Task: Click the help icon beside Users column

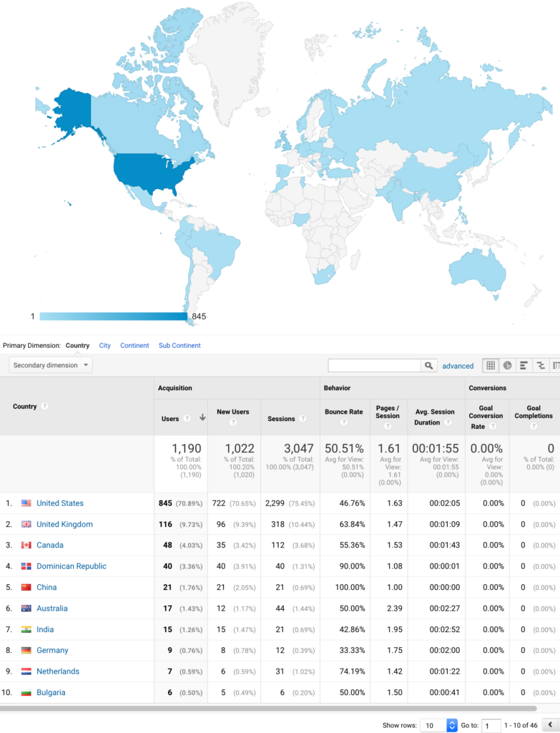Action: (187, 418)
